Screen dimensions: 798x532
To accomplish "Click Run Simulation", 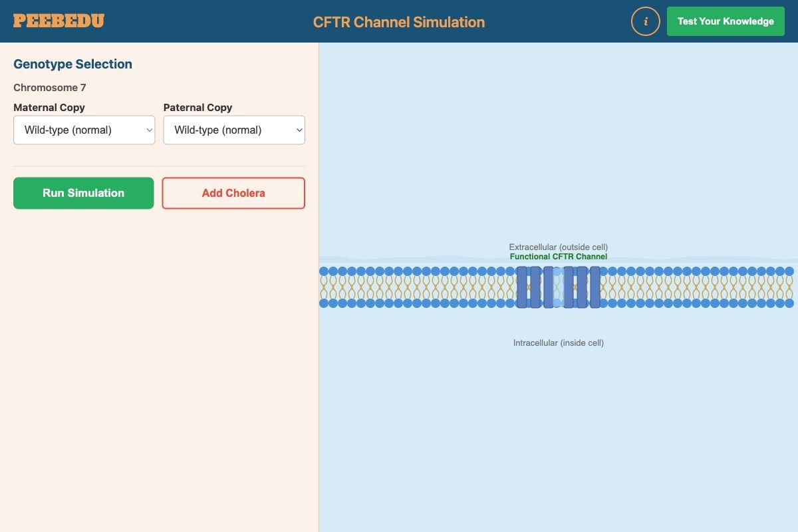I will (x=83, y=193).
